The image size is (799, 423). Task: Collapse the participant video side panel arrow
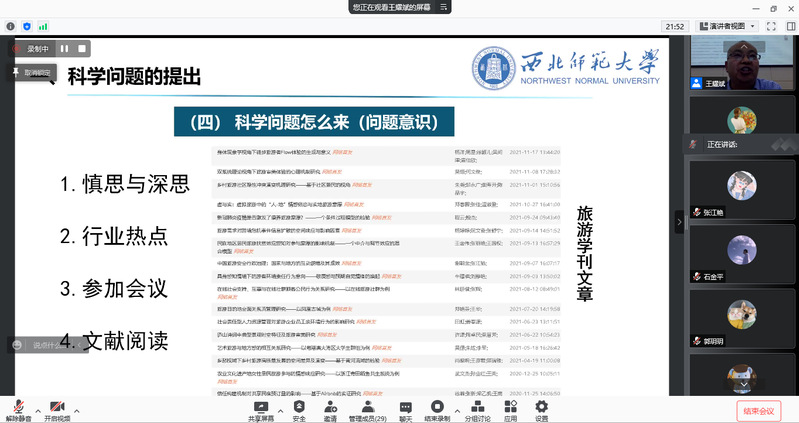click(x=679, y=221)
